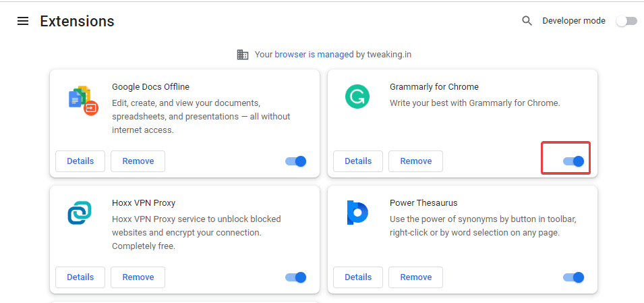644x303 pixels.
Task: Click 'Grammarly for Chrome' extension name
Action: pos(434,87)
